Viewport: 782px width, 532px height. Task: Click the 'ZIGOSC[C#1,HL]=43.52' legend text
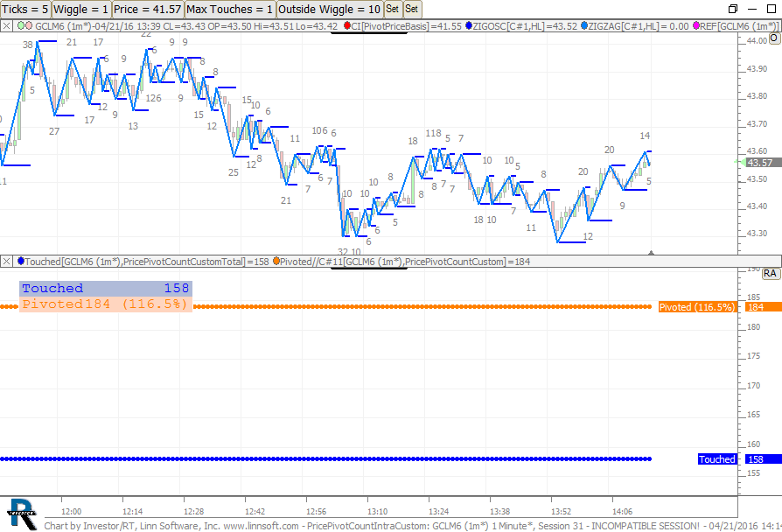click(525, 26)
